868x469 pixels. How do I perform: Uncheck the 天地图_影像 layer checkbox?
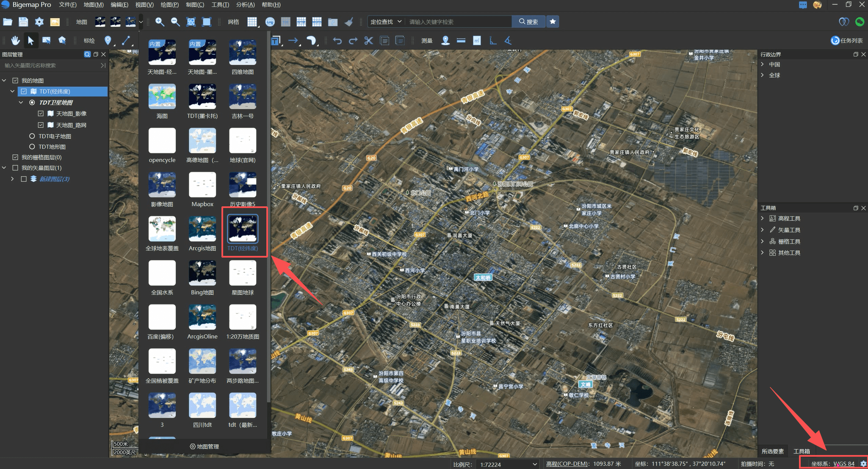(41, 114)
